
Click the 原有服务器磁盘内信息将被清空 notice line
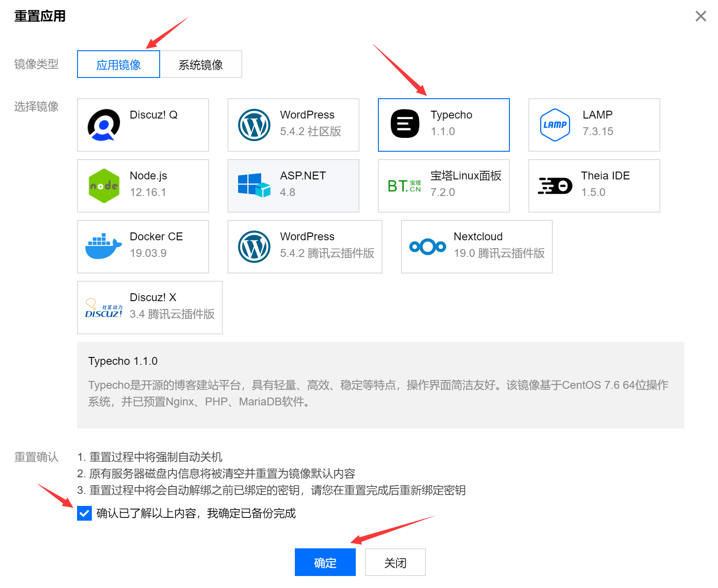[x=216, y=474]
